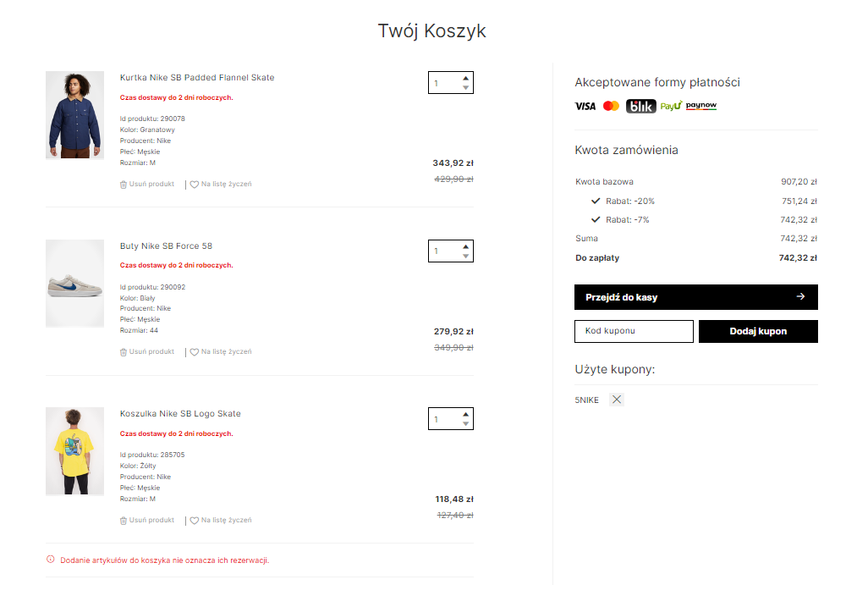The image size is (868, 596).
Task: Click the BLIK payment logo
Action: (641, 106)
